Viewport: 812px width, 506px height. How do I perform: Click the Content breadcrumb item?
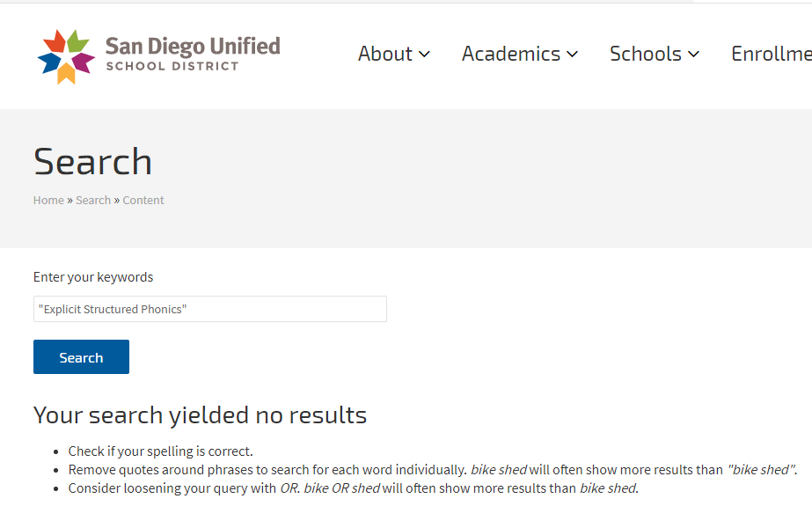click(x=143, y=201)
